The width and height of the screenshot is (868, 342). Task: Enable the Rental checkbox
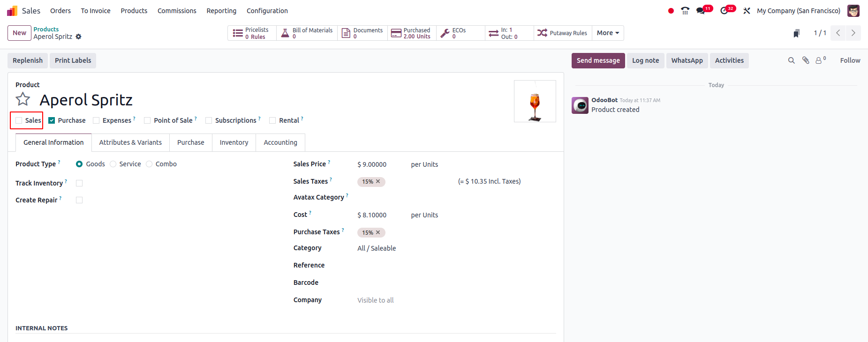coord(272,120)
